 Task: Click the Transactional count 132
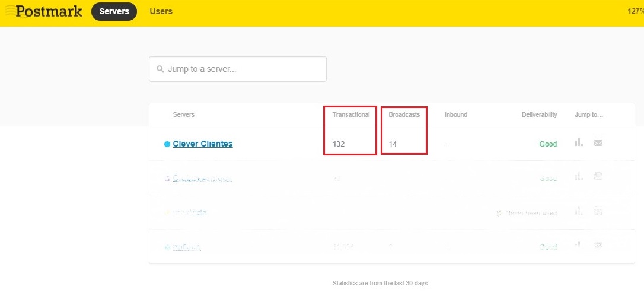tap(339, 144)
